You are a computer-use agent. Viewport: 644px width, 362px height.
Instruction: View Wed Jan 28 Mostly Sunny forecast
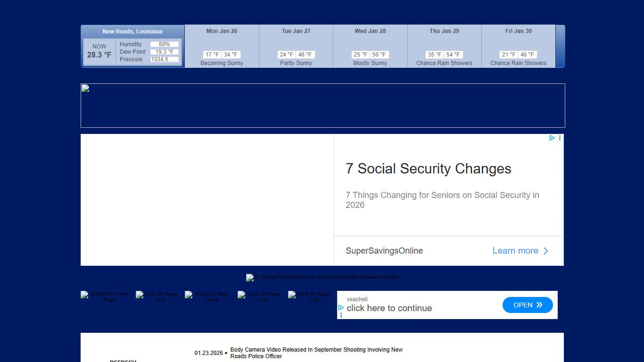pyautogui.click(x=370, y=47)
